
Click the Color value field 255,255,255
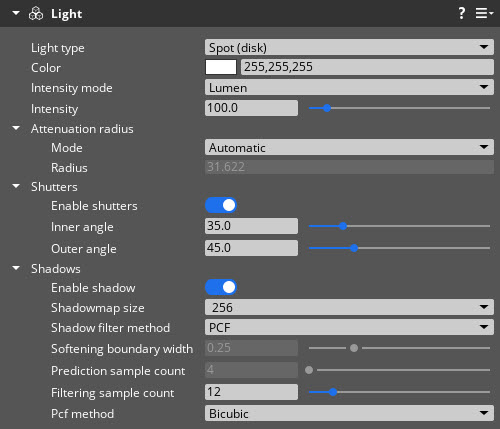[367, 67]
